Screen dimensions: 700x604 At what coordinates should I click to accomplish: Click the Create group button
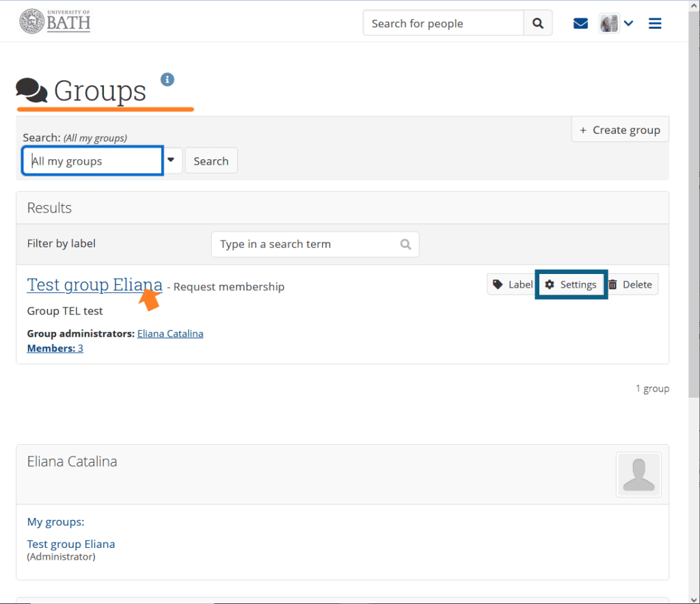[x=620, y=130]
